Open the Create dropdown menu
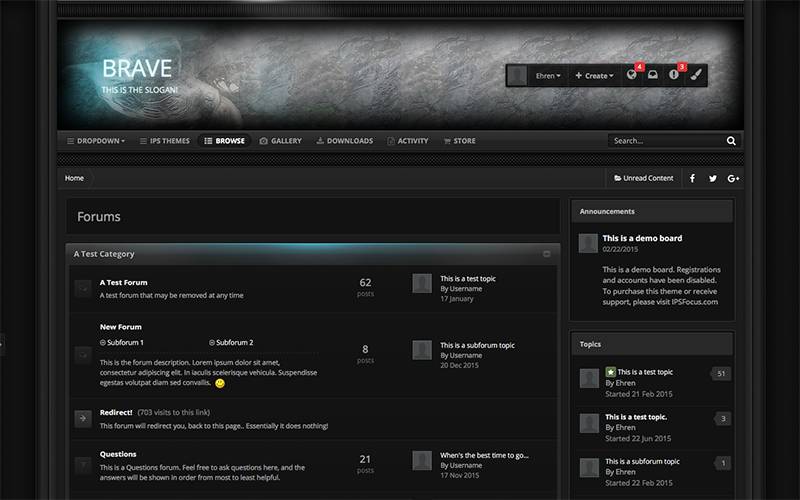 593,76
